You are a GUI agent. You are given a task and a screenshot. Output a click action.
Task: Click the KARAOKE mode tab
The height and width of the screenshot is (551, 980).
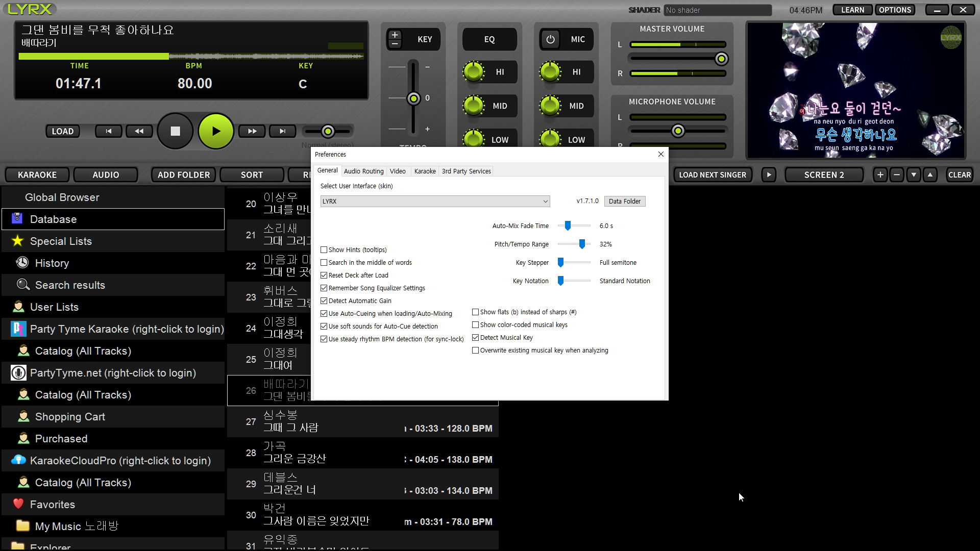tap(37, 175)
